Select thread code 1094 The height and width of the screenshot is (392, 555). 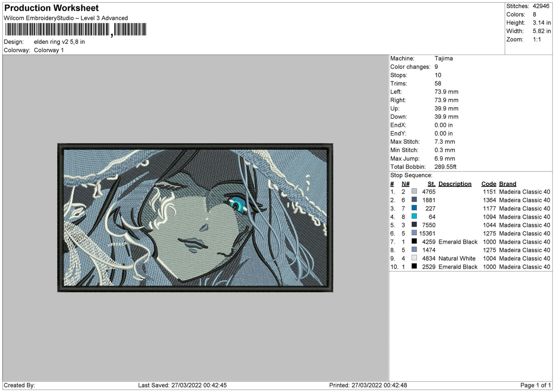click(x=489, y=217)
